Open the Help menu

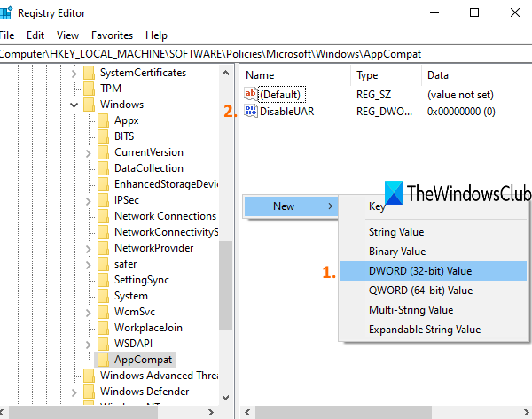(156, 35)
